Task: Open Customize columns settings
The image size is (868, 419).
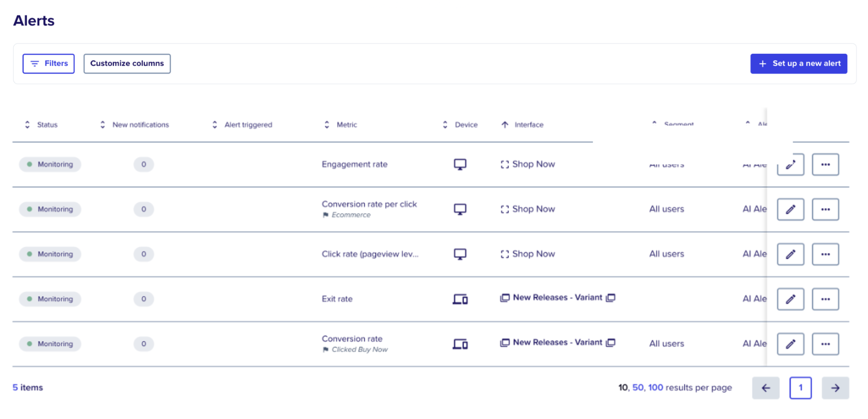Action: coord(127,63)
